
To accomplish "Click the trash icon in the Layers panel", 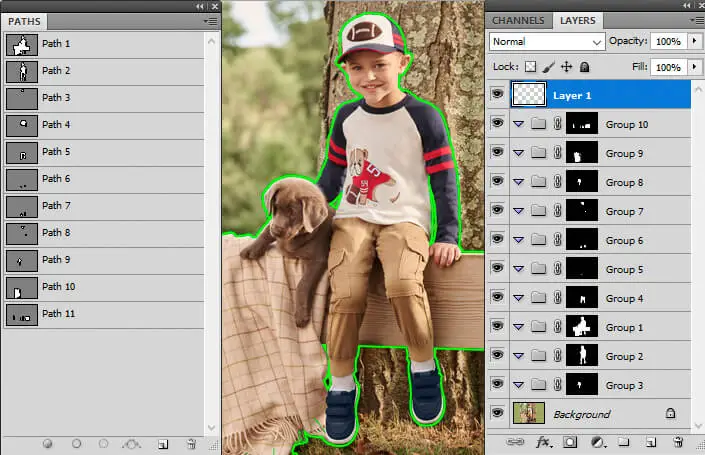I will pos(677,441).
